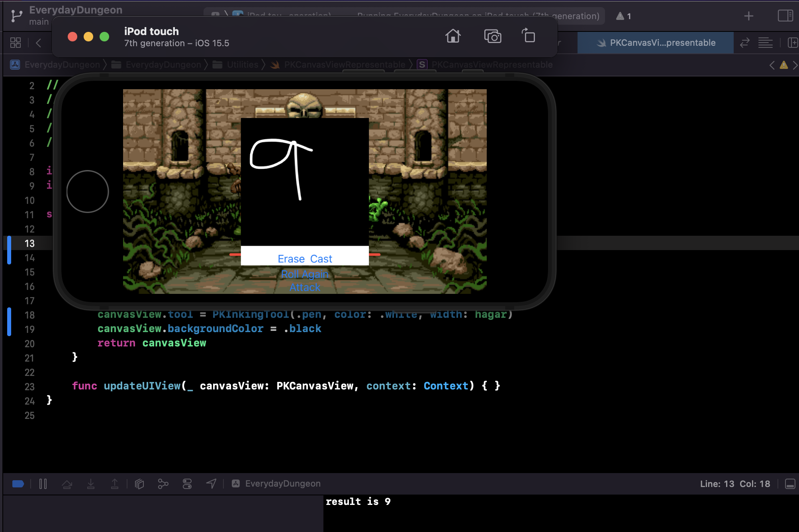Viewport: 799px width, 532px height.
Task: Click the Step Out debug icon
Action: click(115, 484)
